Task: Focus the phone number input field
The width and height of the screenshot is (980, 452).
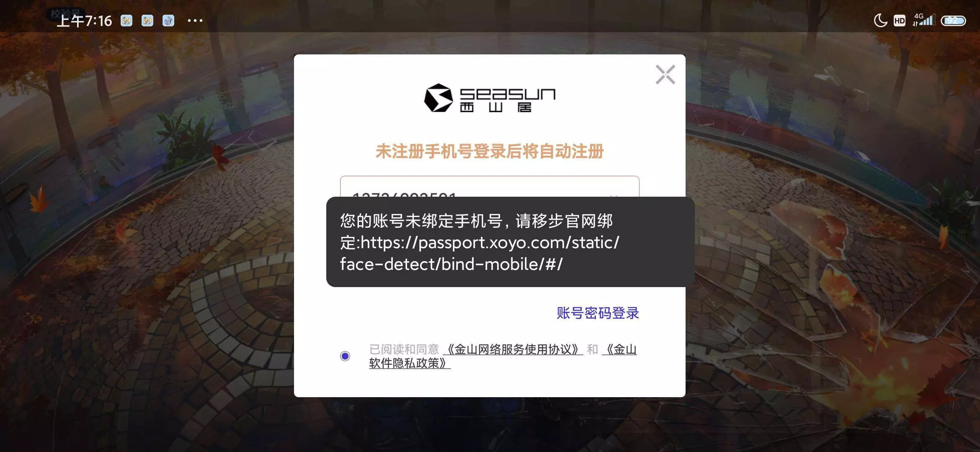Action: pos(490,187)
